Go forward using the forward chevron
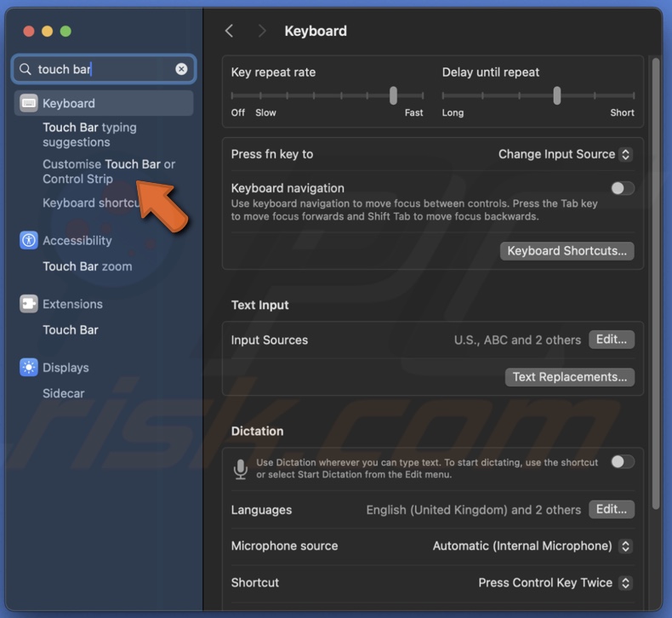Image resolution: width=672 pixels, height=618 pixels. (262, 31)
